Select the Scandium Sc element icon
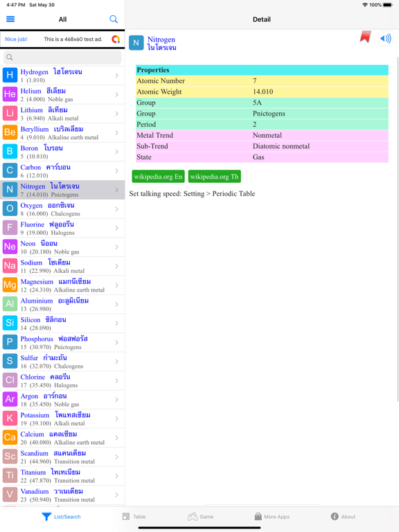Viewport: 399px width, 532px height. click(x=10, y=456)
